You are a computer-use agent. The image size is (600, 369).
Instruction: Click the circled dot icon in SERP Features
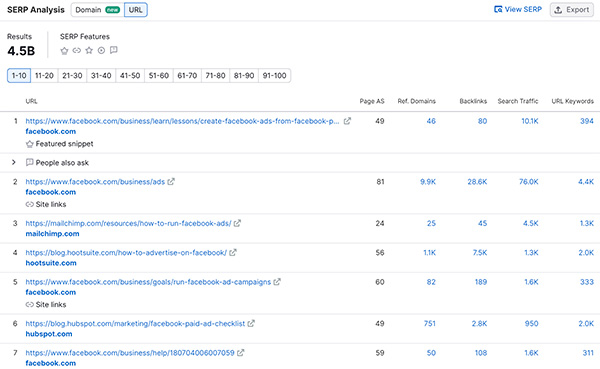click(x=101, y=50)
